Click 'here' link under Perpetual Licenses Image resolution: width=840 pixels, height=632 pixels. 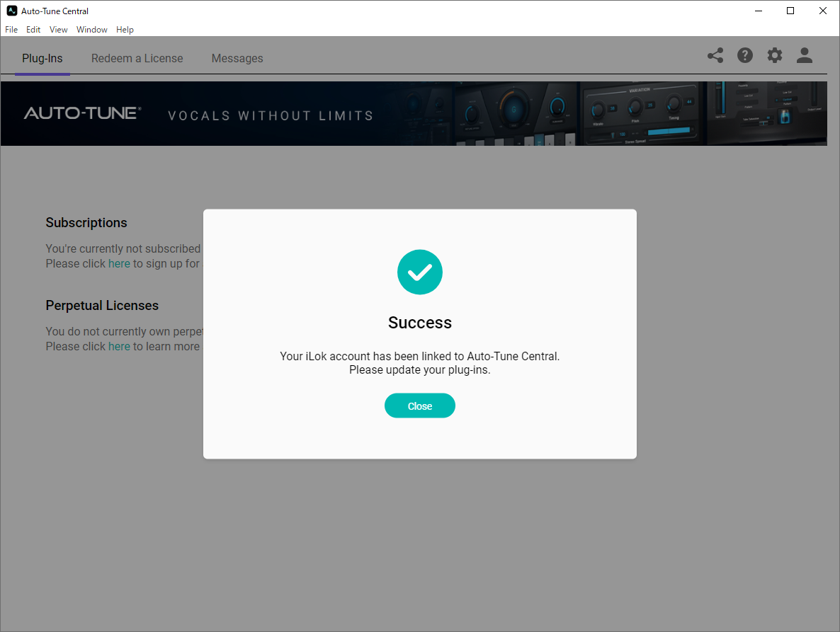pos(119,346)
